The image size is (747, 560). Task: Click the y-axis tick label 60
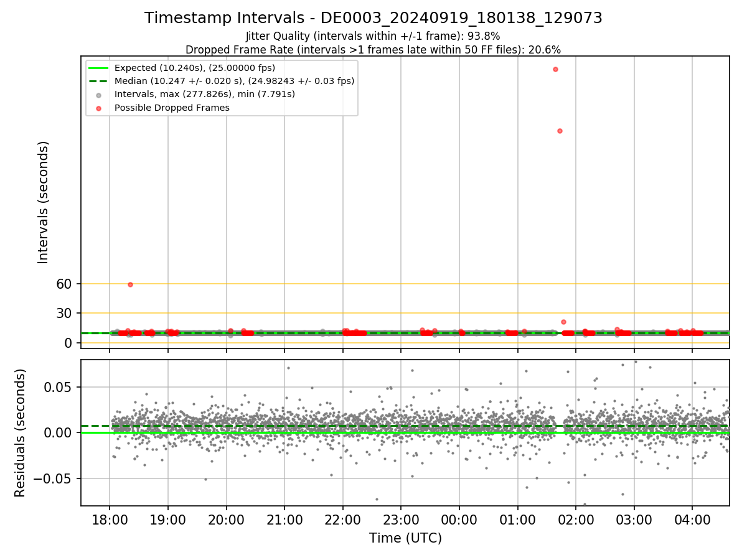[x=65, y=284]
